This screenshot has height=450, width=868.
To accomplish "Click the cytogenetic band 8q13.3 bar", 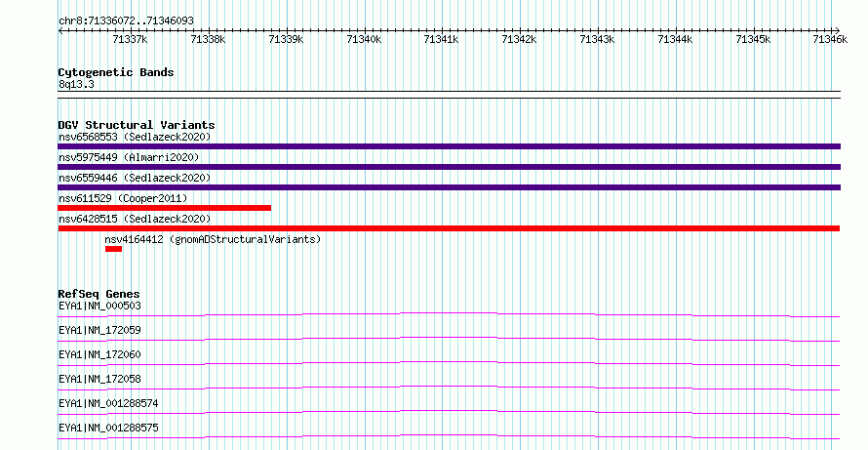I will pos(449,95).
